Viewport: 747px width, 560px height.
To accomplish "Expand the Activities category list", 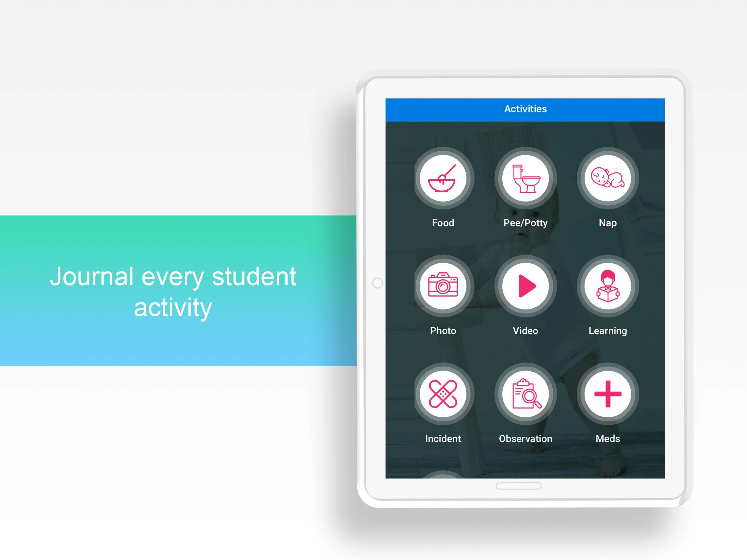I will pyautogui.click(x=525, y=108).
